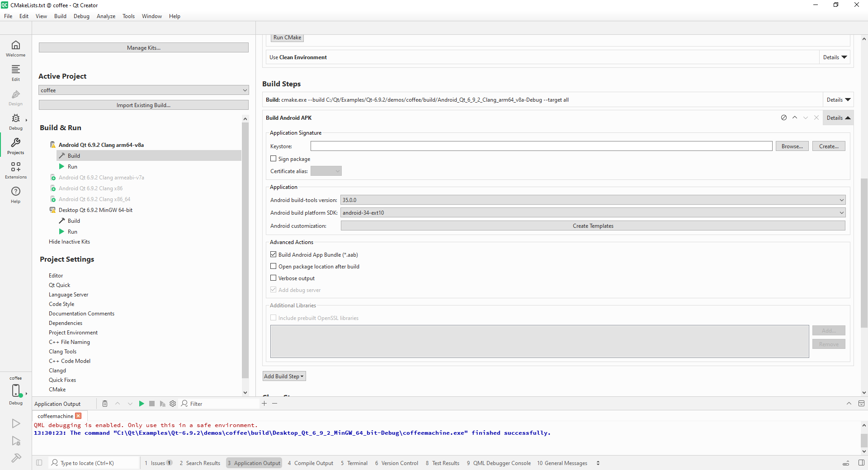Stop the running application in output toolbar
Screen dimensions: 868x470
152,404
